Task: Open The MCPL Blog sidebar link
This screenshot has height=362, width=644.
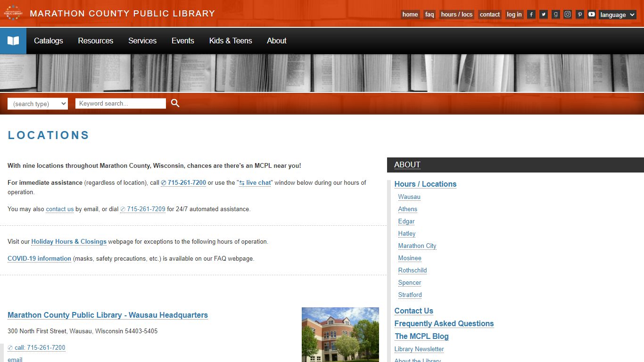Action: tap(422, 337)
